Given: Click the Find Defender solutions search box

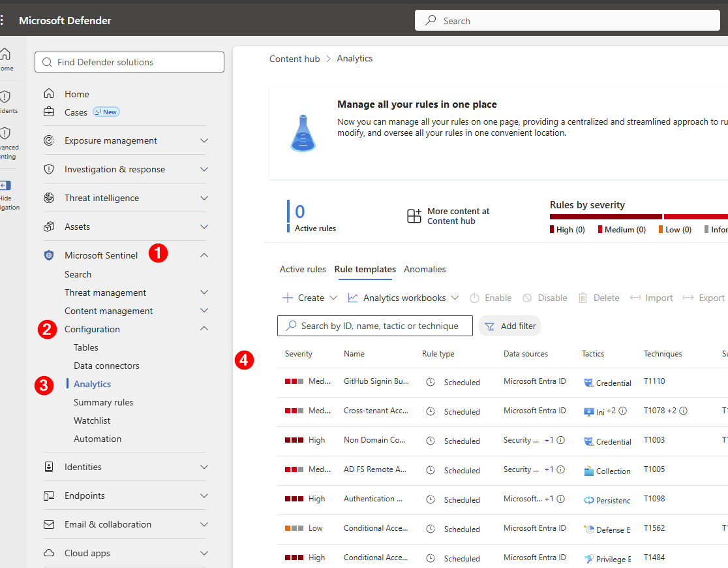Looking at the screenshot, I should (130, 62).
